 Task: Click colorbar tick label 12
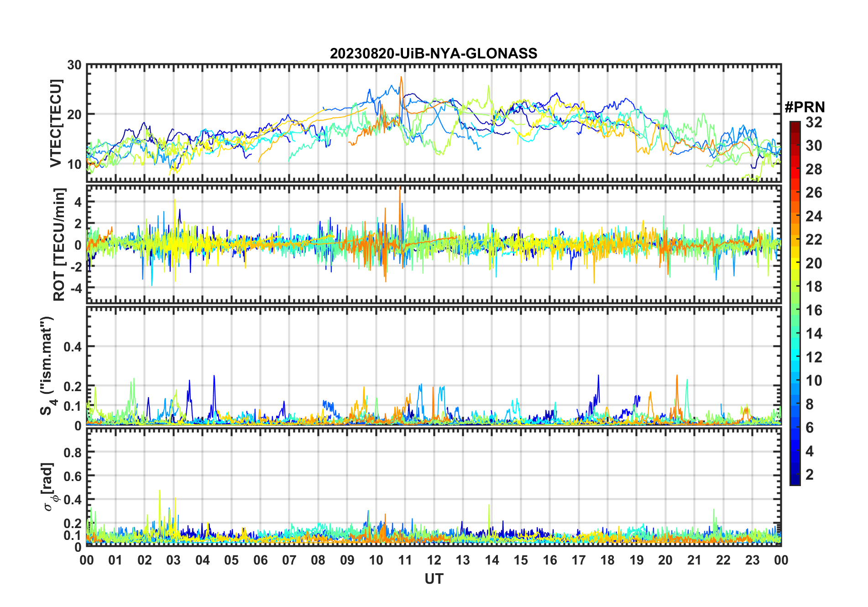tap(814, 357)
